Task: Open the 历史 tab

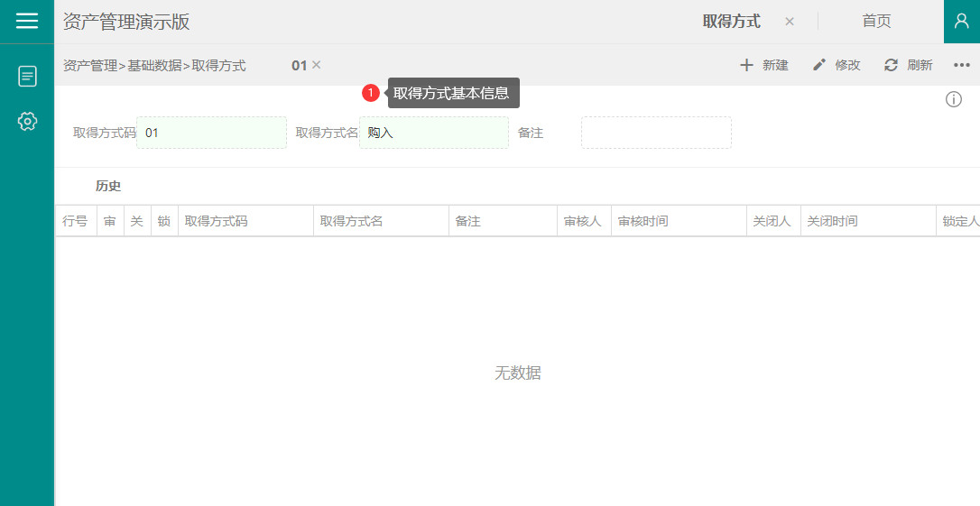Action: 108,186
